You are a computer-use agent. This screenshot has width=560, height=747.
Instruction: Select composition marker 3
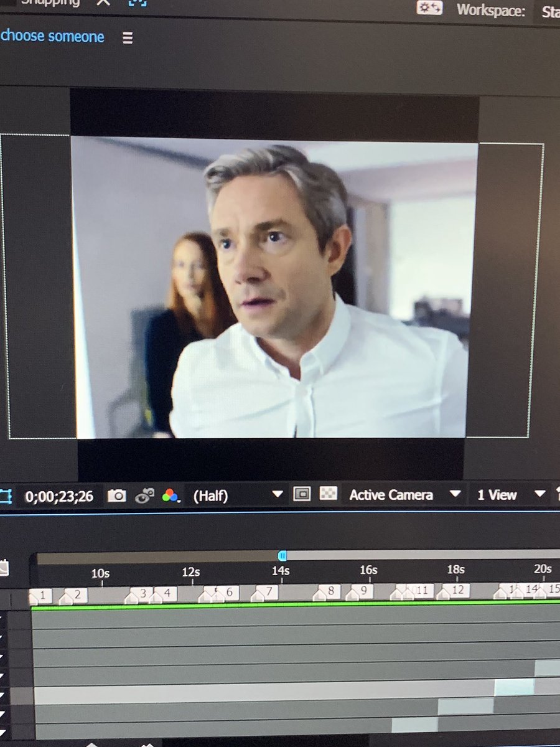point(138,594)
